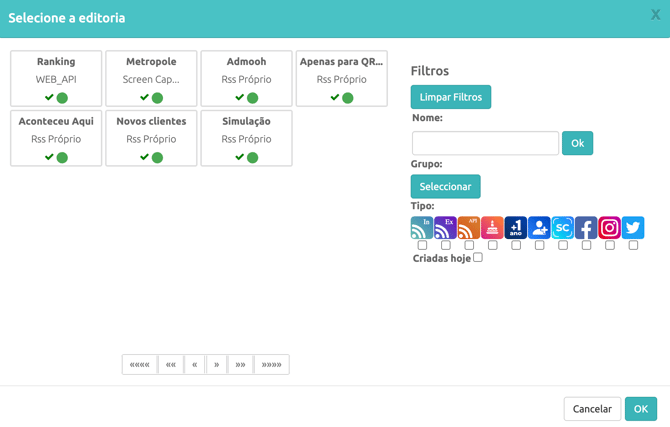Check the box under Twitter icon
The width and height of the screenshot is (670, 427).
[x=634, y=245]
